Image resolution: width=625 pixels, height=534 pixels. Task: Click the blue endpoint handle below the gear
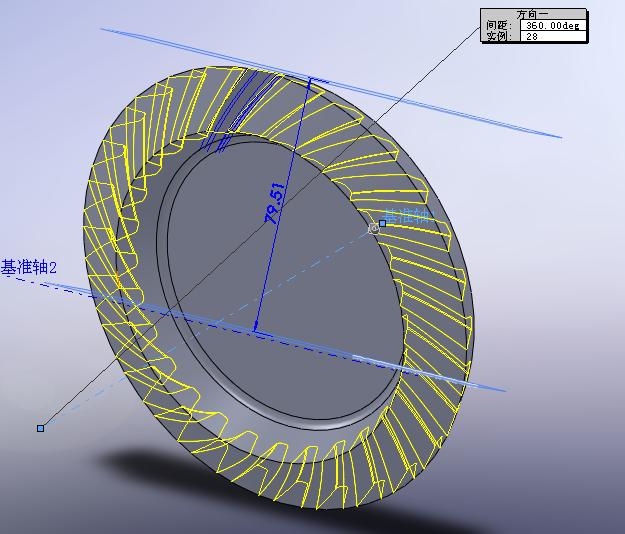point(40,428)
